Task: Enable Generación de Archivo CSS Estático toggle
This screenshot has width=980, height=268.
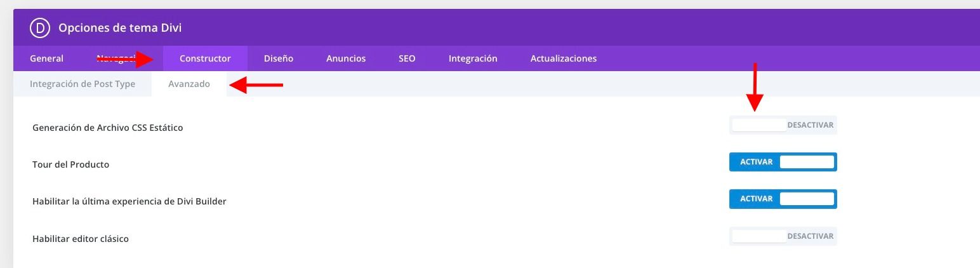Action: [x=783, y=125]
